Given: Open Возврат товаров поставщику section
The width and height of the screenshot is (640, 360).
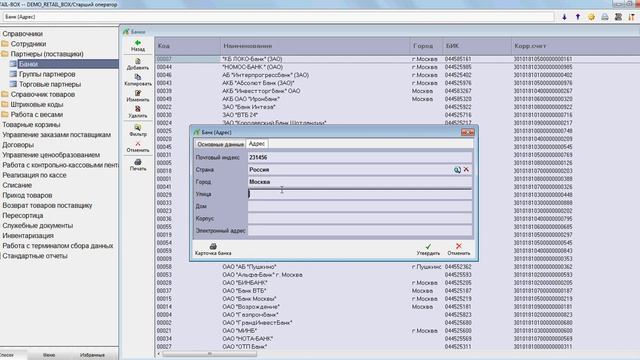Looking at the screenshot, I should click(47, 205).
